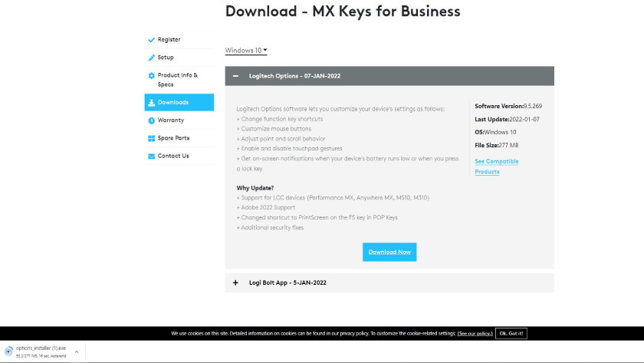Viewport: 644px width, 363px height.
Task: Open the Spare Parts sidebar item
Action: (x=173, y=138)
